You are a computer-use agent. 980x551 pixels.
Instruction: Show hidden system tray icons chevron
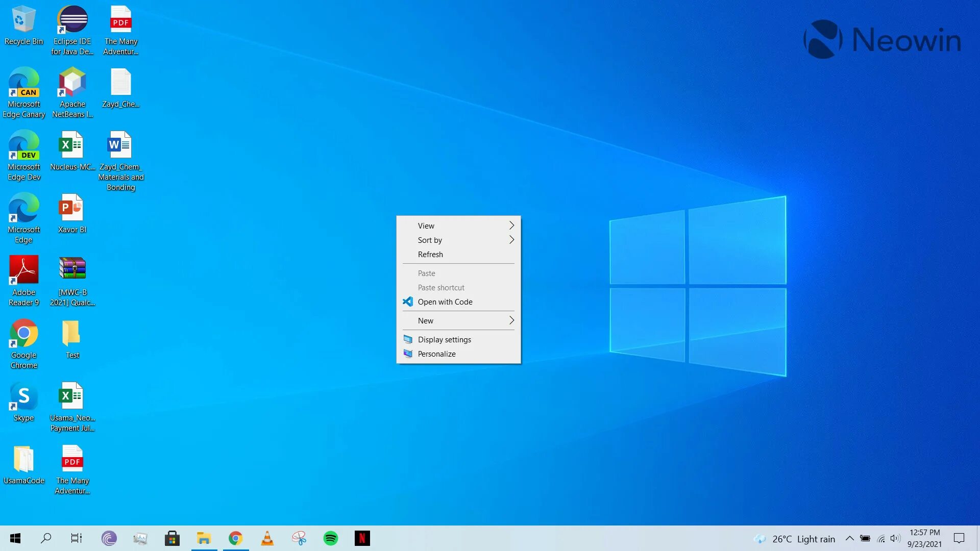(849, 539)
